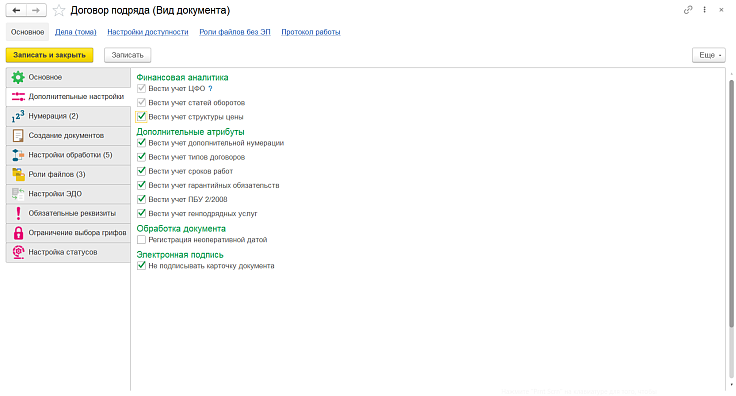Click the document icon for Создание документов
The height and width of the screenshot is (396, 736).
(x=18, y=136)
